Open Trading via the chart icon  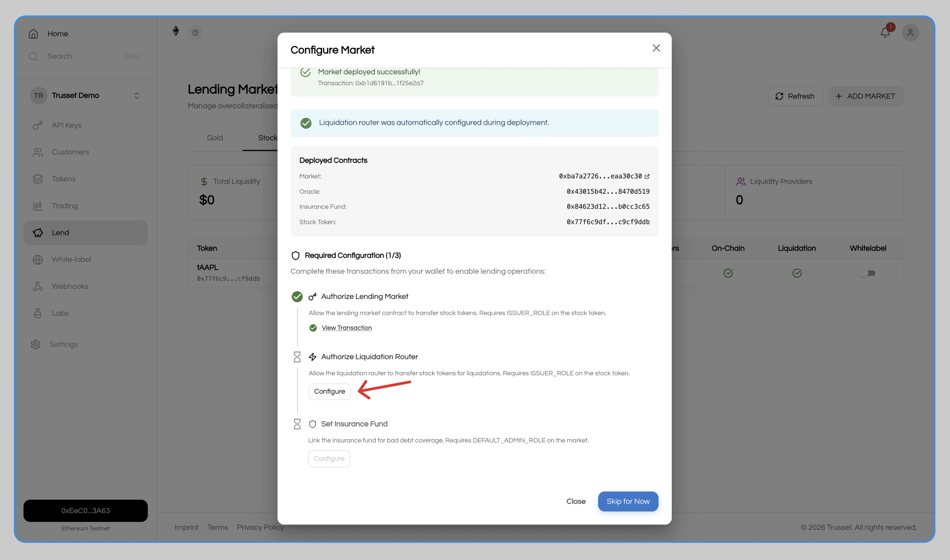coord(37,206)
